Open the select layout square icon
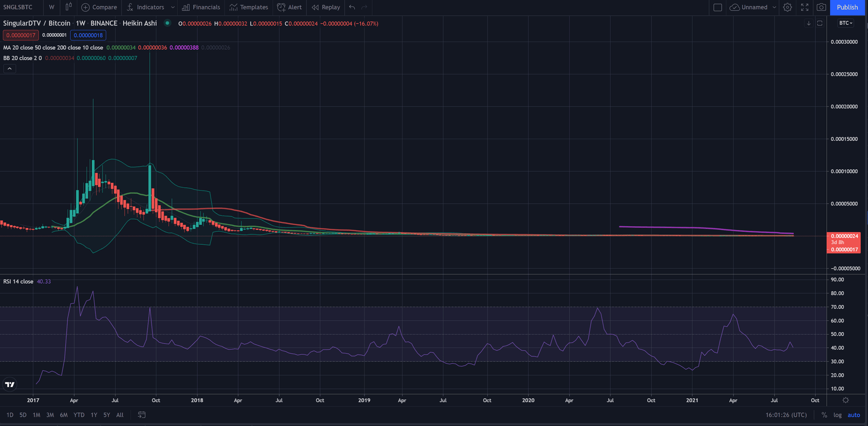The height and width of the screenshot is (426, 868). point(717,7)
